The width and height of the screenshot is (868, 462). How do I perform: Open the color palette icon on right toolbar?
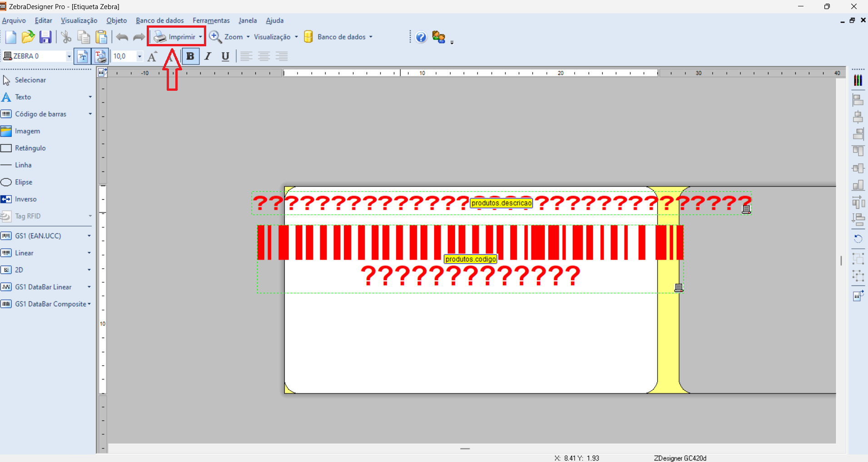coord(858,80)
